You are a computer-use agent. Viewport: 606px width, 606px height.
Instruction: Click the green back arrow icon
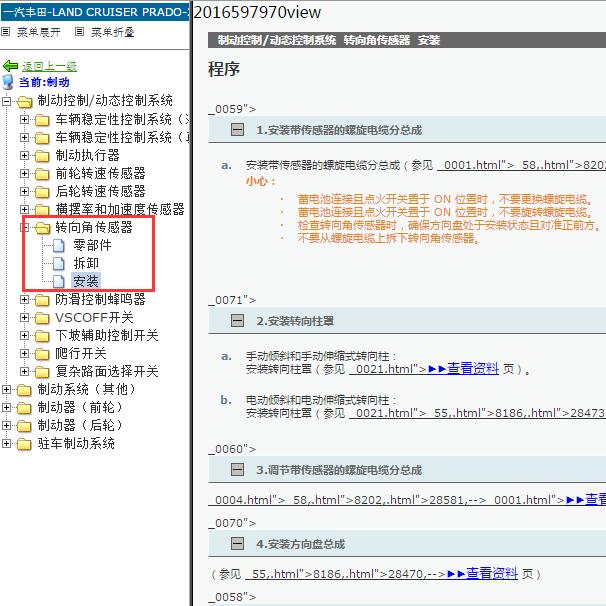(x=10, y=66)
